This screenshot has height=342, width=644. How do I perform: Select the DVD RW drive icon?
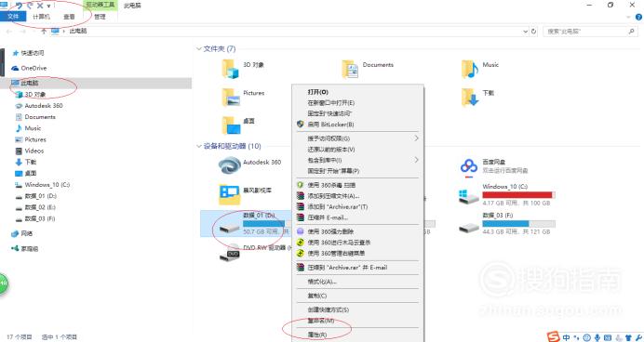tap(230, 252)
